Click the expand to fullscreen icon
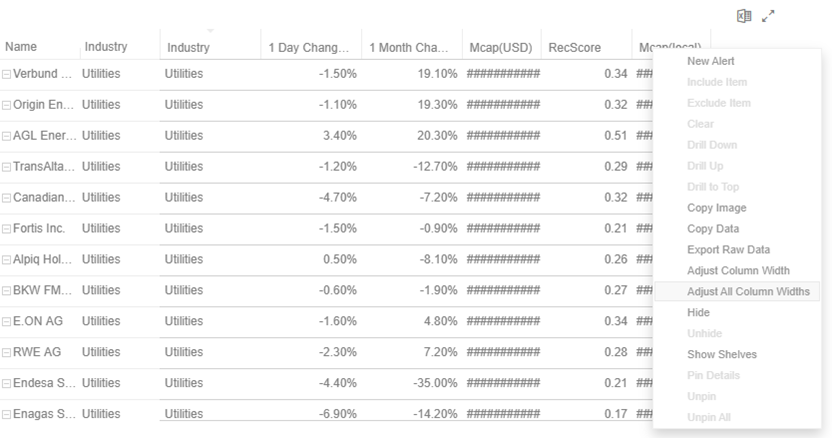Screen dimensions: 832x438 pos(768,16)
